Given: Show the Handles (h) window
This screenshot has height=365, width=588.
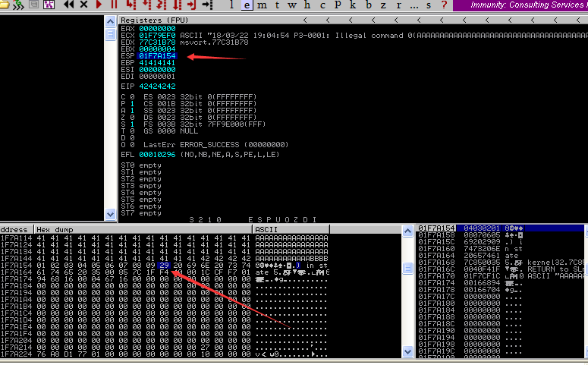Looking at the screenshot, I should (307, 5).
